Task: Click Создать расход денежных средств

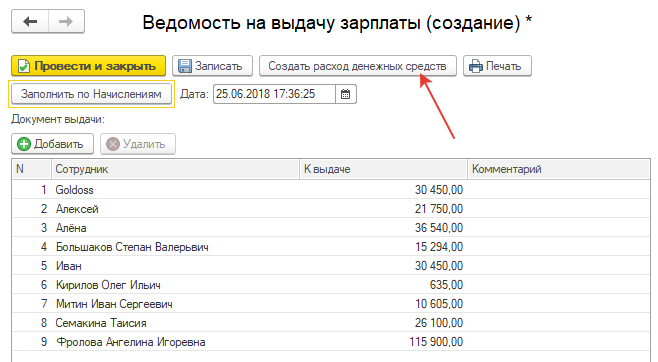Action: 358,66
